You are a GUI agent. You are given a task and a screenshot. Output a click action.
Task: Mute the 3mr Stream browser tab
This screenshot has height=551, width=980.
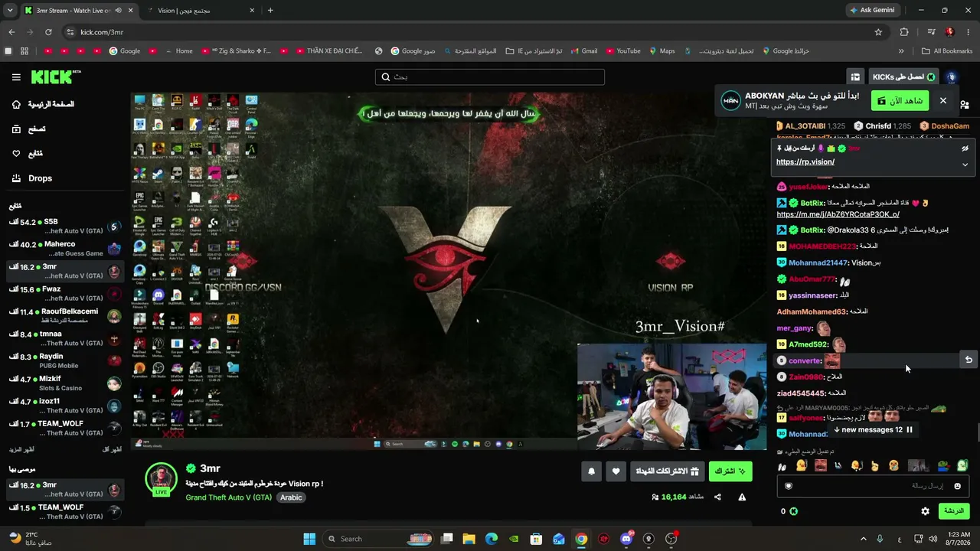point(117,11)
